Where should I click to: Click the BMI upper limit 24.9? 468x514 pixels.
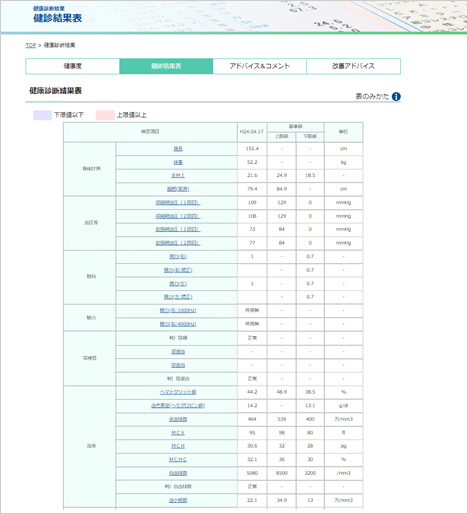click(282, 175)
